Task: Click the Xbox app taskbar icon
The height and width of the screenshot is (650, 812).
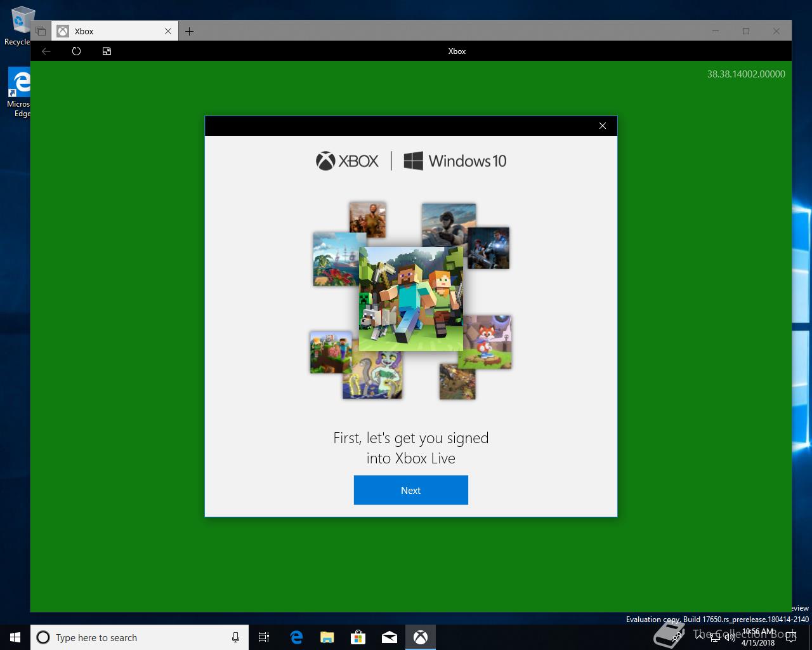Action: pos(421,637)
